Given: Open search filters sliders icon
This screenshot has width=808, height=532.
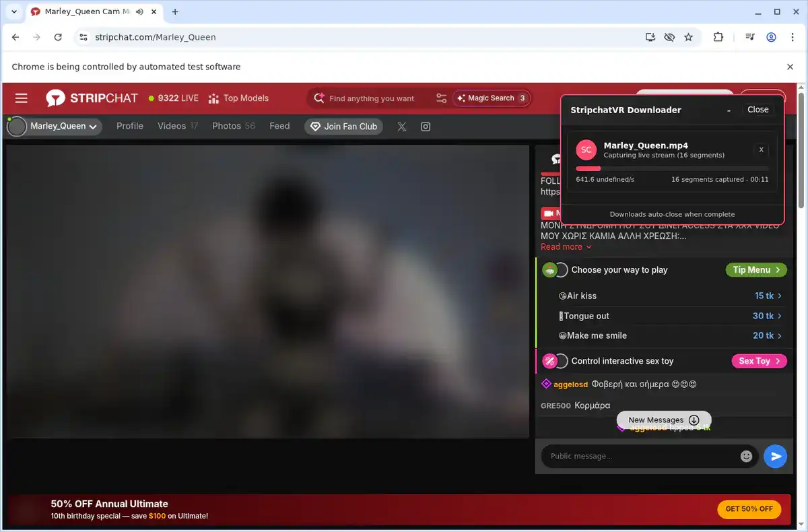Looking at the screenshot, I should click(x=441, y=98).
